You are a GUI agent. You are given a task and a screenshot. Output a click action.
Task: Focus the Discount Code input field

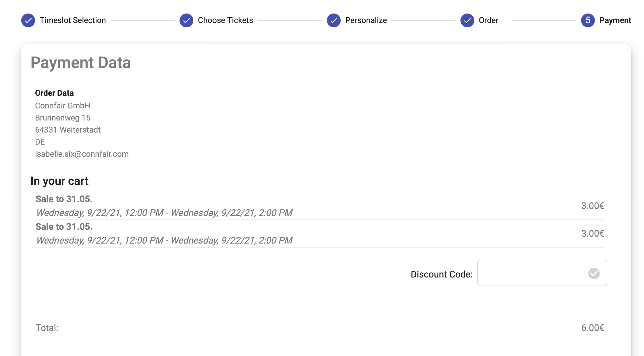tap(531, 273)
